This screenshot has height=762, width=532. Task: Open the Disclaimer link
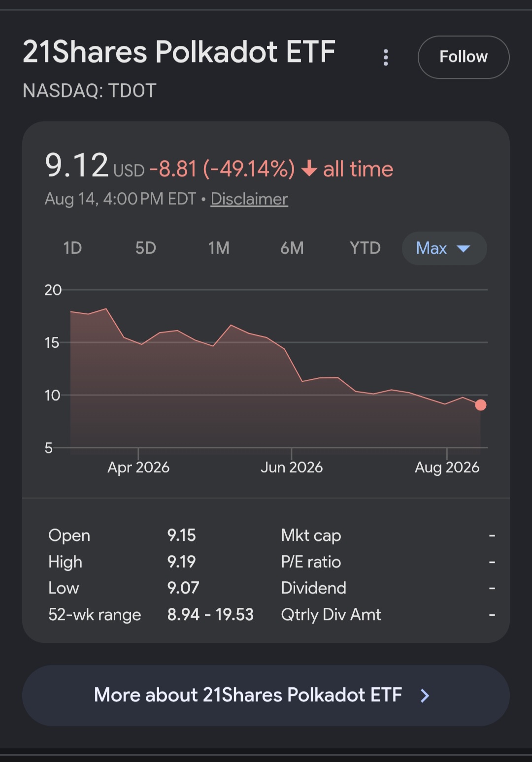(x=249, y=199)
